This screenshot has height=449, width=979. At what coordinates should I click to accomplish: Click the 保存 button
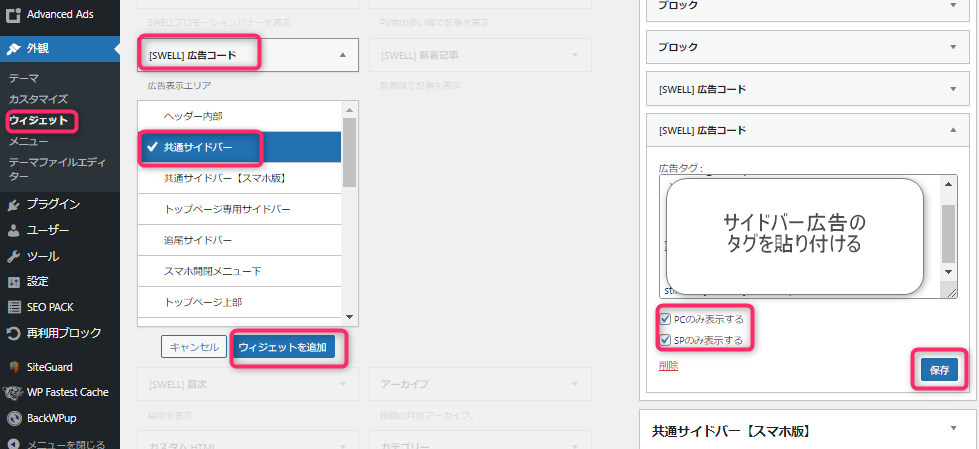tap(939, 370)
